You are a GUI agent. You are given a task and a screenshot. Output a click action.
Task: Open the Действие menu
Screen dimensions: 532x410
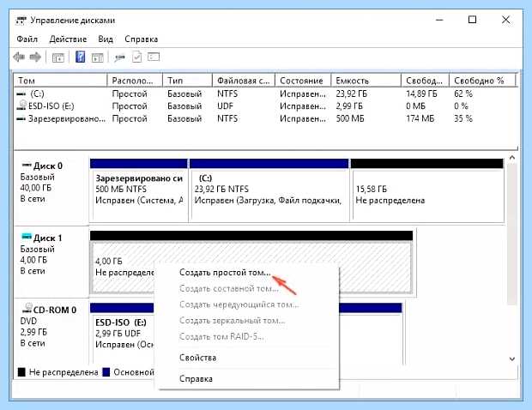click(x=68, y=39)
